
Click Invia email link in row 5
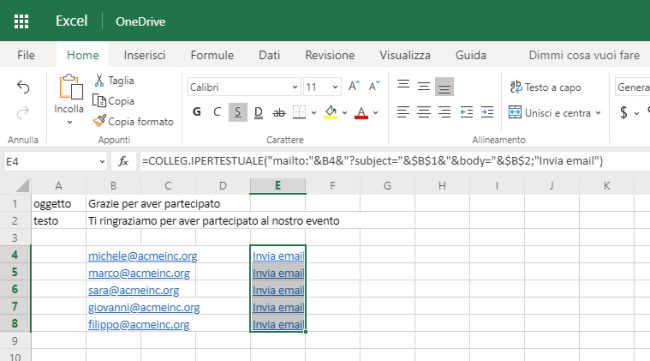point(278,273)
